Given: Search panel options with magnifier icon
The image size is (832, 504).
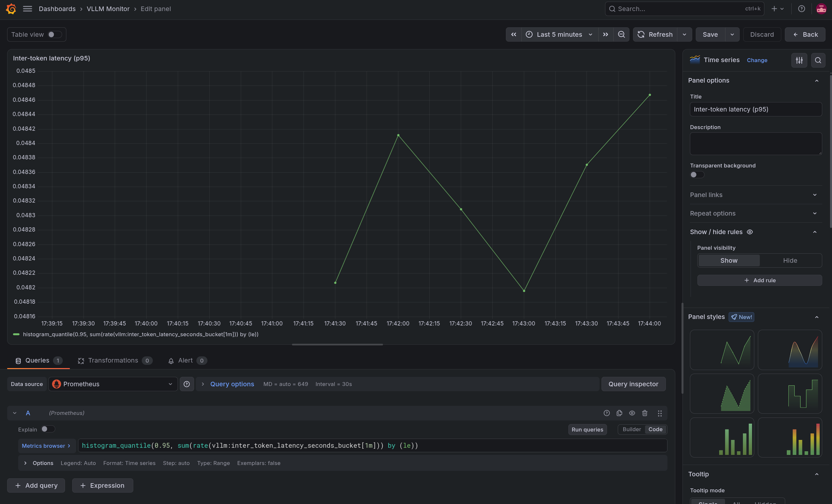Looking at the screenshot, I should click(818, 60).
